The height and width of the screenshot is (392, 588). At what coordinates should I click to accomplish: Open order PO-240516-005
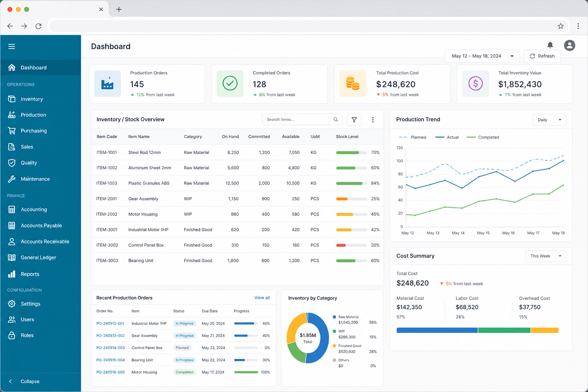click(x=111, y=372)
